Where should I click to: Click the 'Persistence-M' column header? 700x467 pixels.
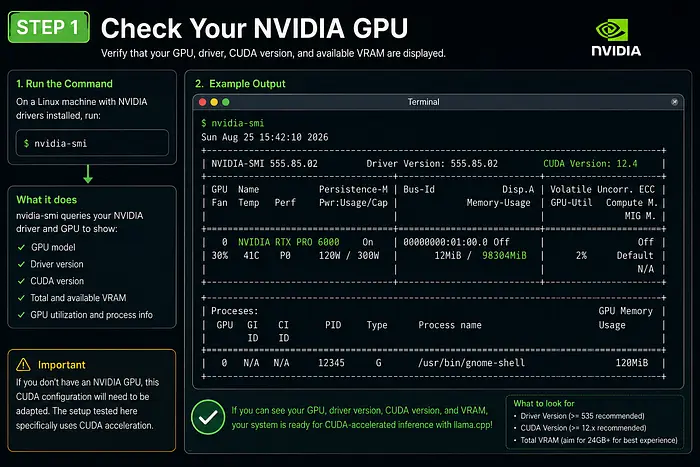353,189
